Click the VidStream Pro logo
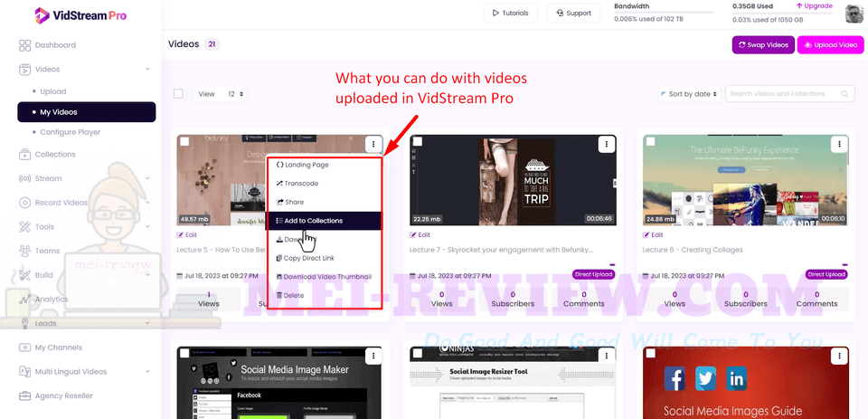Image resolution: width=868 pixels, height=419 pixels. click(x=80, y=15)
